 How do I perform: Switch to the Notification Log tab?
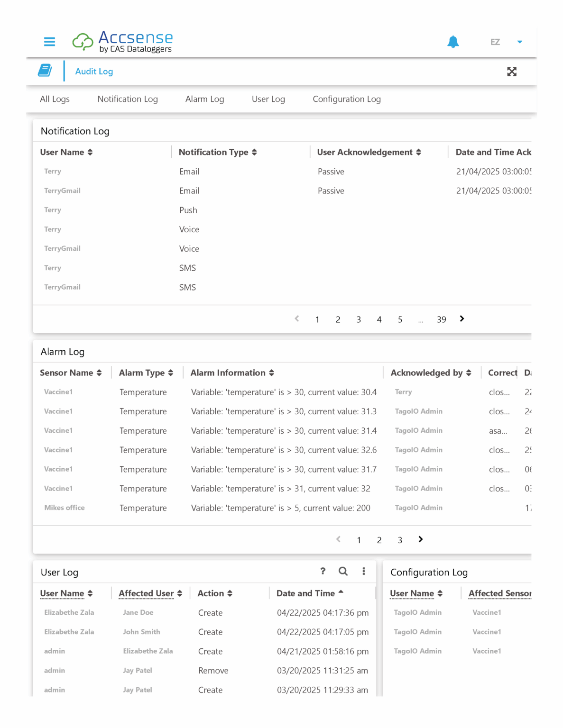(x=128, y=99)
